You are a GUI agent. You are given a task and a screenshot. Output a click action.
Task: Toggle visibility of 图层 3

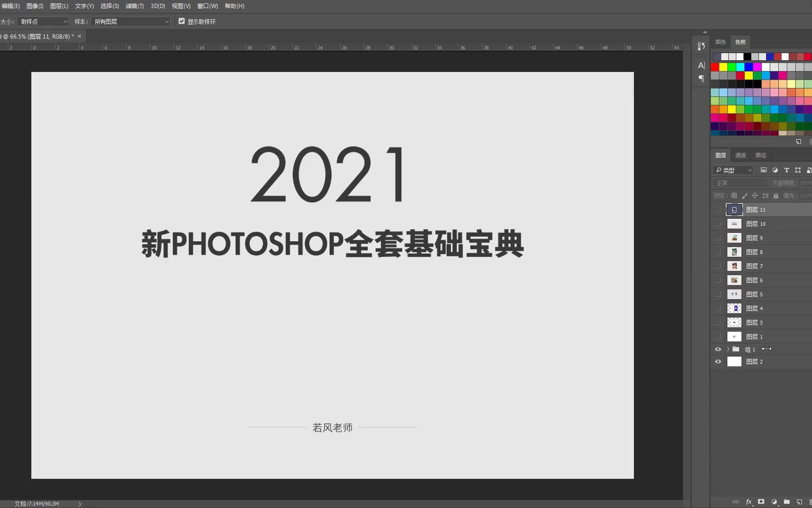point(718,323)
